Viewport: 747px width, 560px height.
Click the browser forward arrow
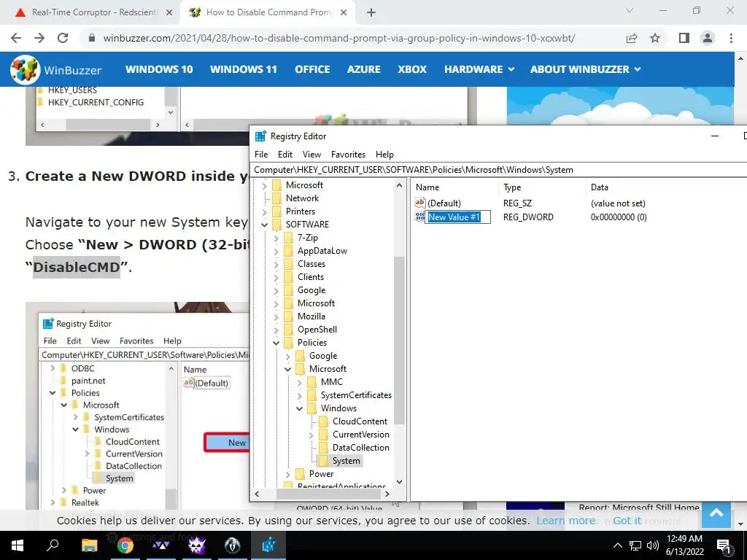click(39, 38)
